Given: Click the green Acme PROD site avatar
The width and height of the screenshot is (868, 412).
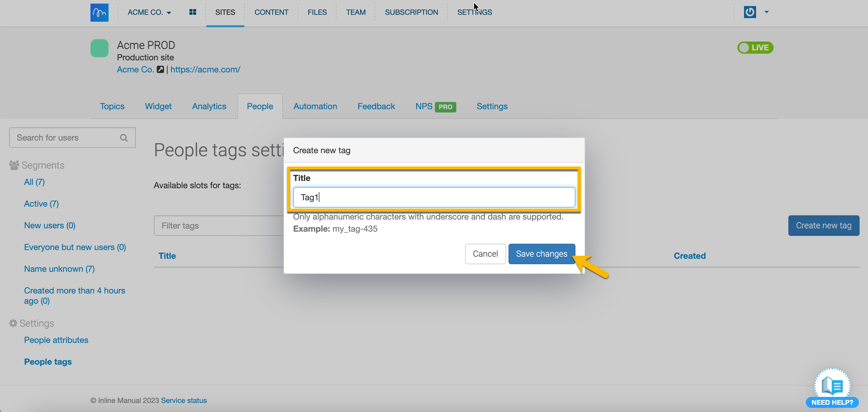Looking at the screenshot, I should pyautogui.click(x=100, y=48).
